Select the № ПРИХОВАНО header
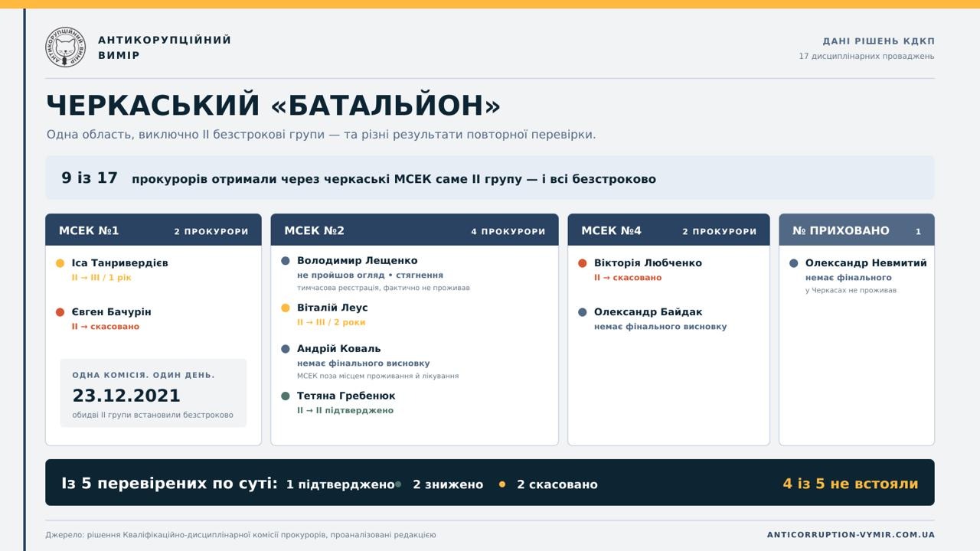980x551 pixels. click(x=857, y=230)
